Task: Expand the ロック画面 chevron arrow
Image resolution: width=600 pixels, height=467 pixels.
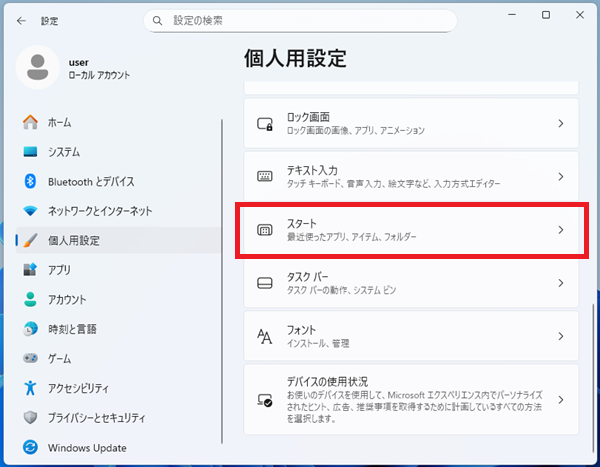Action: pyautogui.click(x=560, y=124)
